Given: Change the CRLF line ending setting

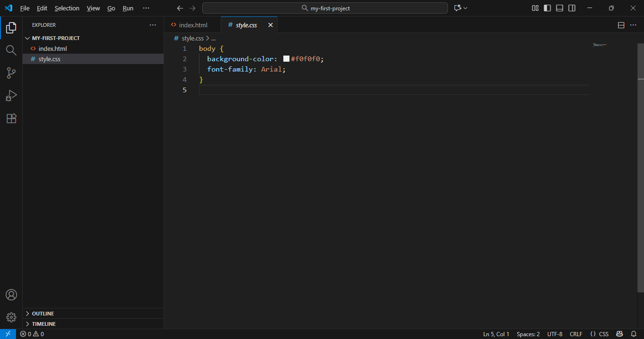Looking at the screenshot, I should [x=576, y=334].
